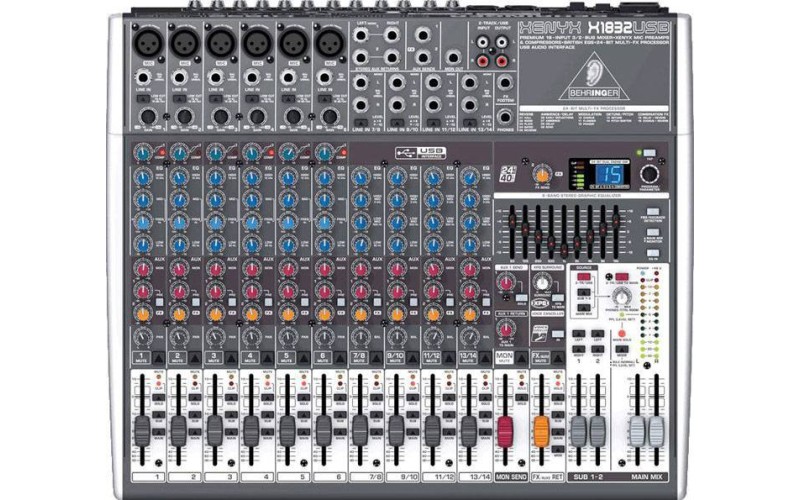Enable FBQ feedback detection button

click(653, 211)
